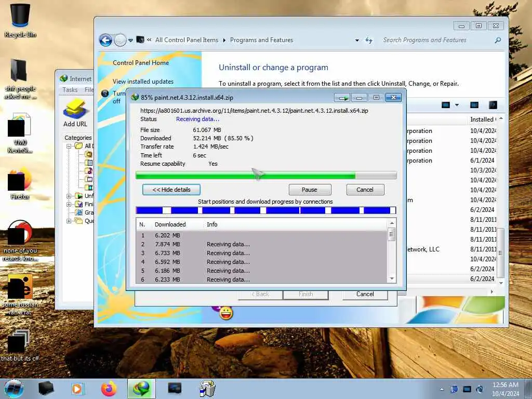532x399 pixels.
Task: Click the IDM globe icon in download dialog title
Action: coord(135,97)
